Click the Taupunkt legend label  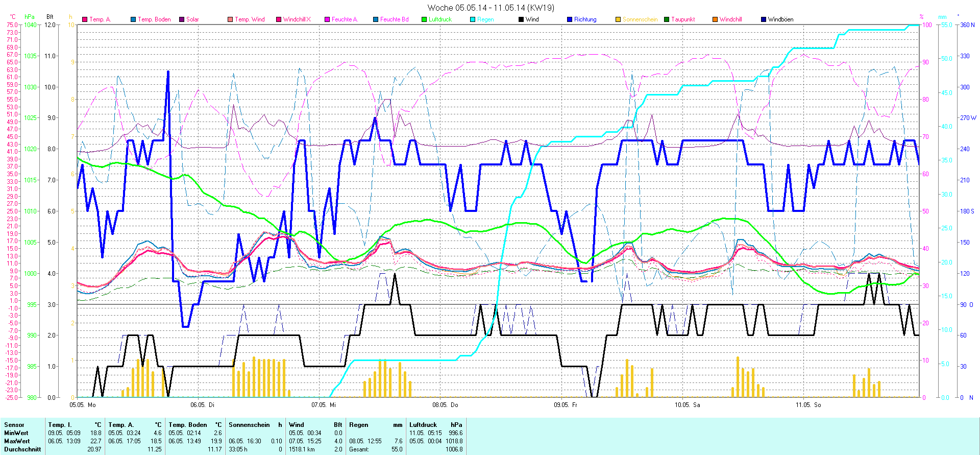(683, 19)
